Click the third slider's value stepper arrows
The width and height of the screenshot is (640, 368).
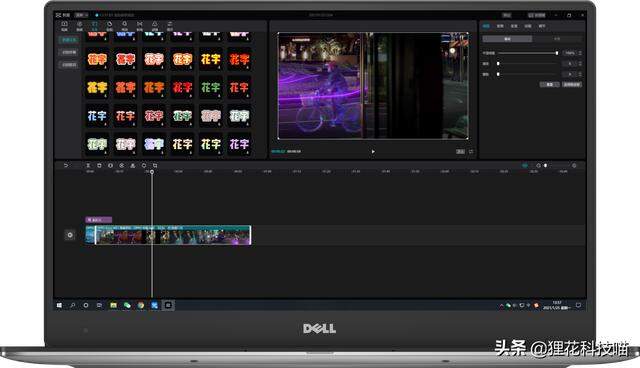(580, 74)
